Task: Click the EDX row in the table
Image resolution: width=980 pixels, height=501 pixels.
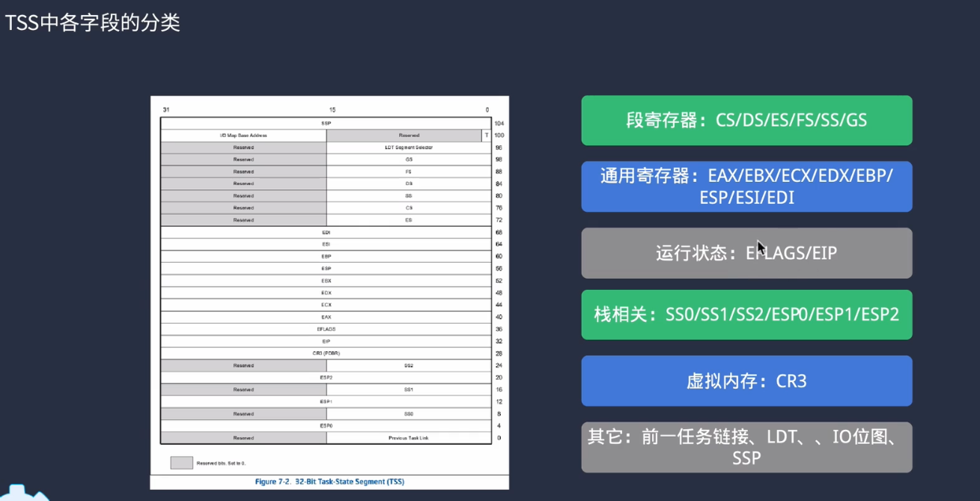Action: click(326, 293)
